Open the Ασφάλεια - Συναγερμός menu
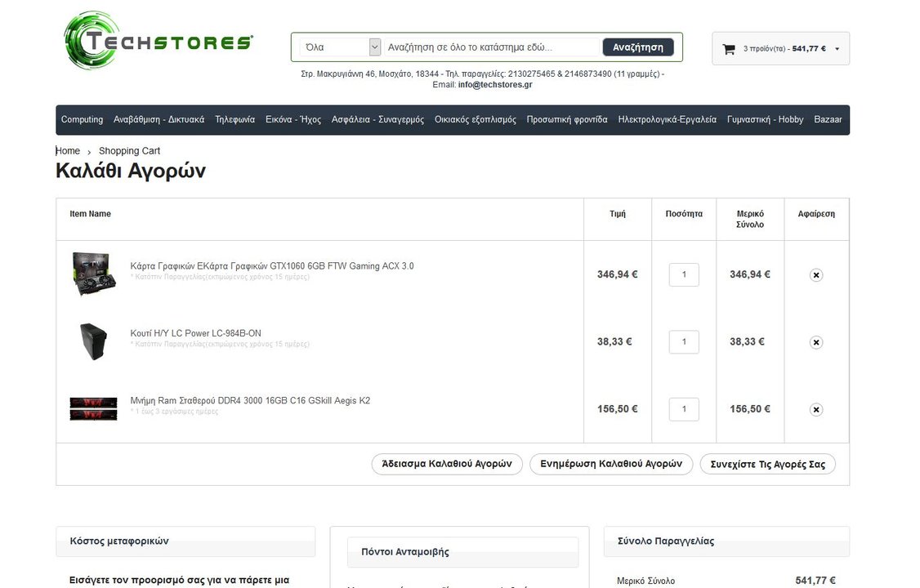This screenshot has height=588, width=920. coord(377,119)
